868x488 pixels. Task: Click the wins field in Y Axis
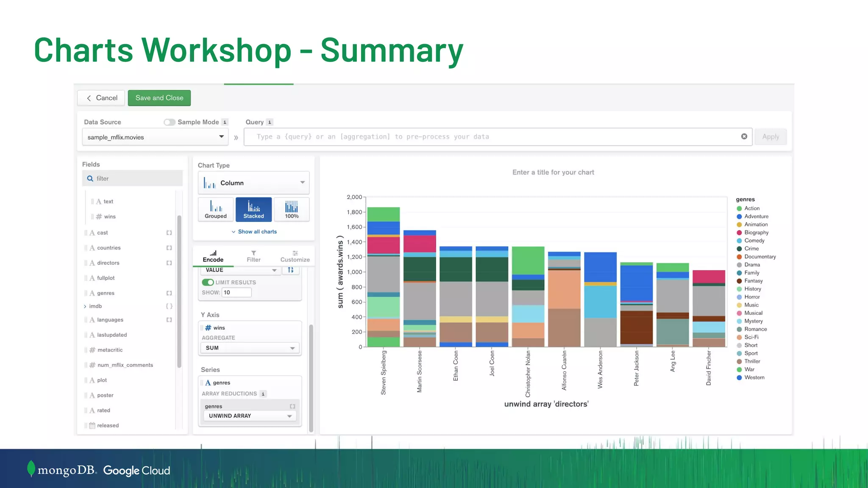(250, 328)
